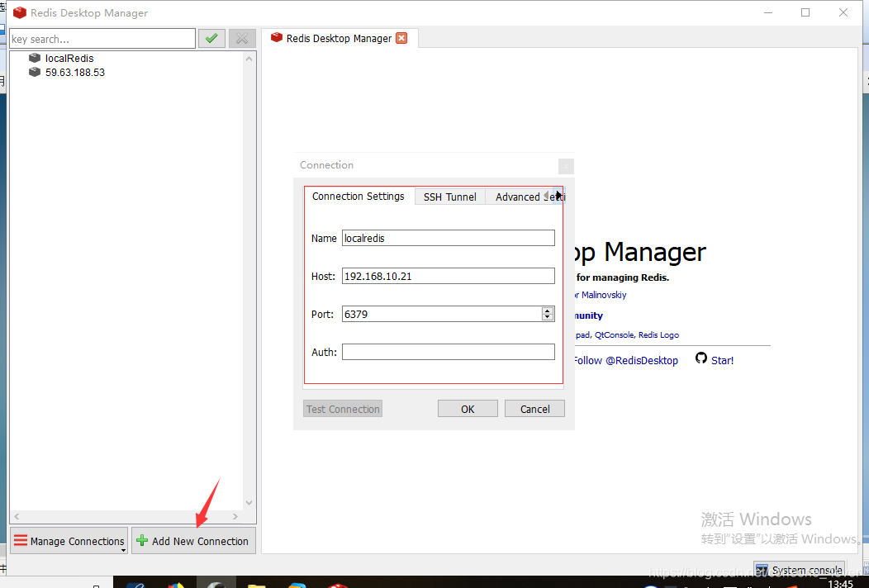The image size is (869, 588).
Task: Cancel the Connection dialog
Action: coord(534,409)
